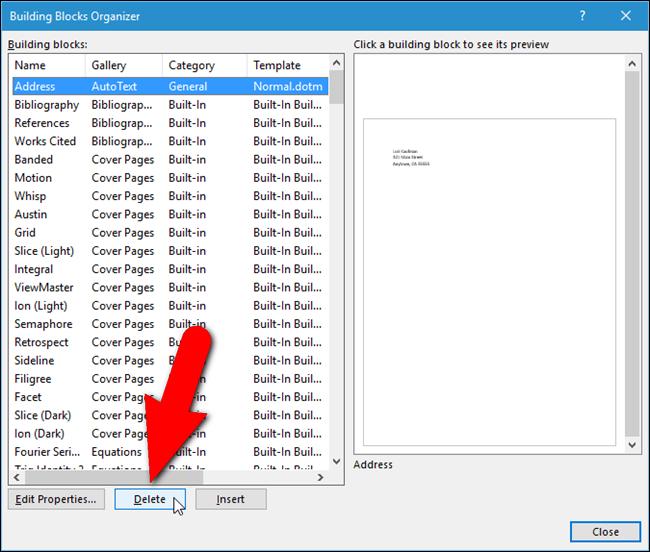The image size is (650, 552).
Task: Select the Semaphore cover page
Action: pos(170,323)
